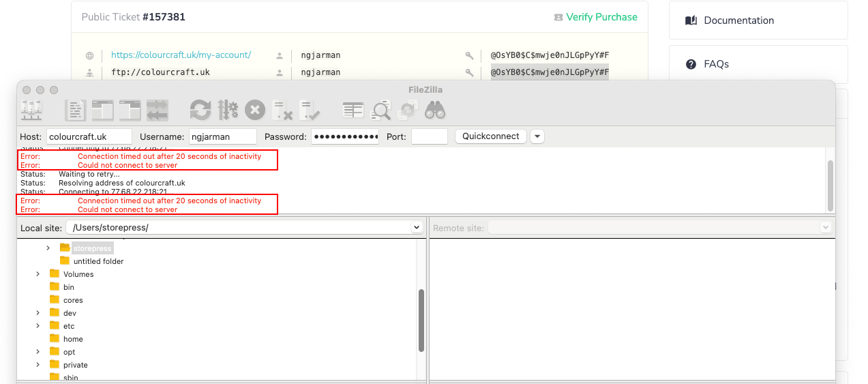This screenshot has width=868, height=384.
Task: Select the cores folder
Action: pos(73,300)
